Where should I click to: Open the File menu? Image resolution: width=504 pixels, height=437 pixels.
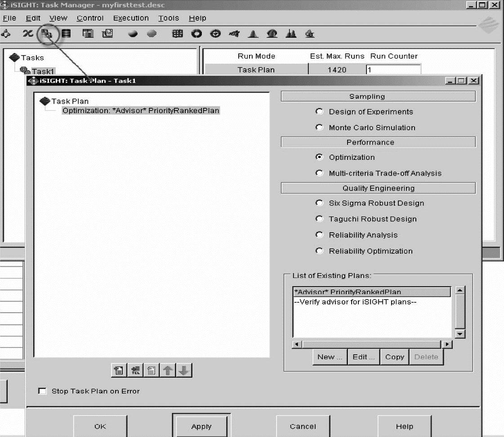[9, 18]
